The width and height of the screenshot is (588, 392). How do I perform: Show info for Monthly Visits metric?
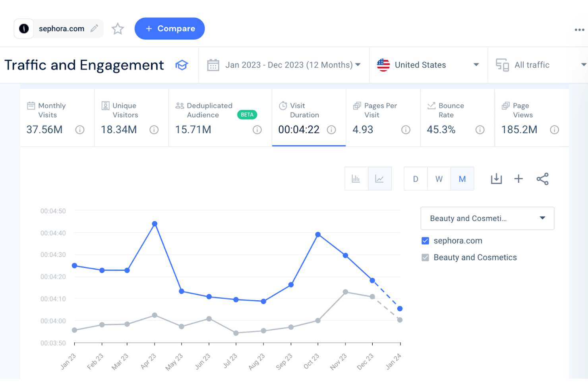(80, 130)
